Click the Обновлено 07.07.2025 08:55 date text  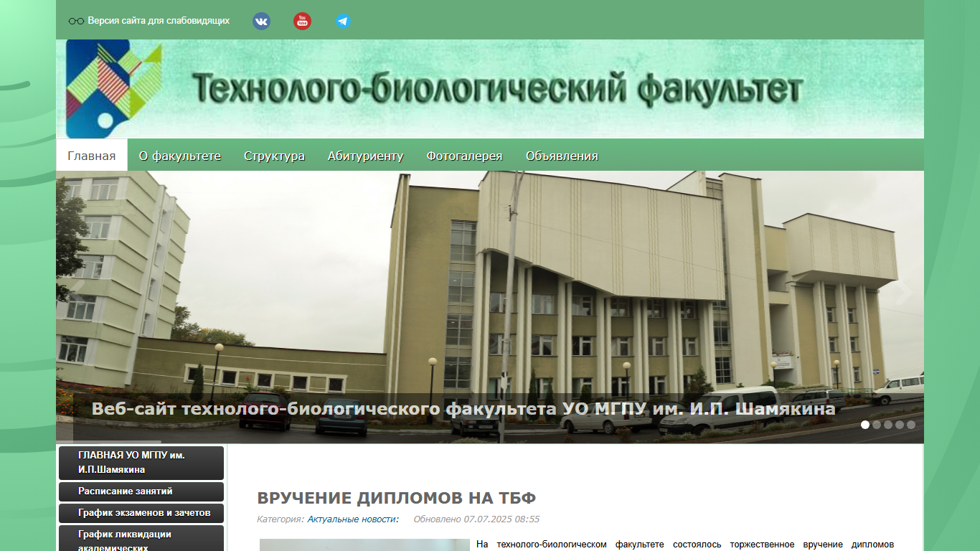pyautogui.click(x=476, y=519)
